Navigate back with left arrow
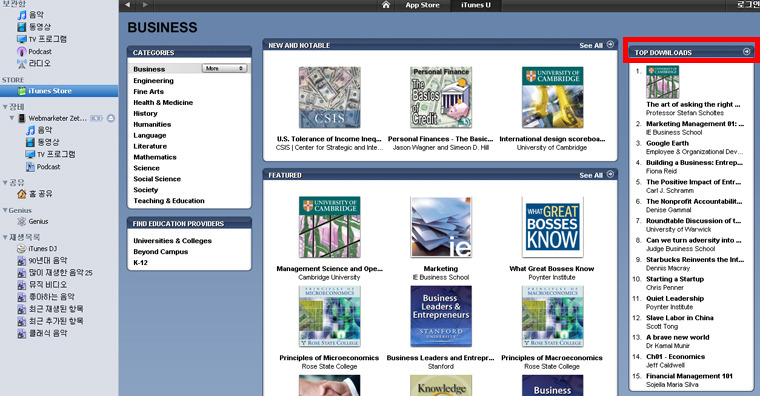760x396 pixels. tap(127, 5)
